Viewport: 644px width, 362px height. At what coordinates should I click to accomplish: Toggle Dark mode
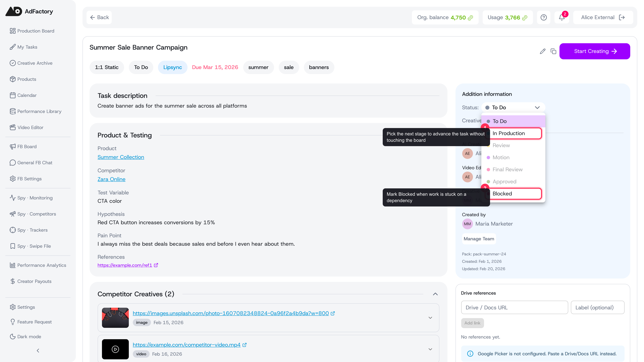coord(25,337)
